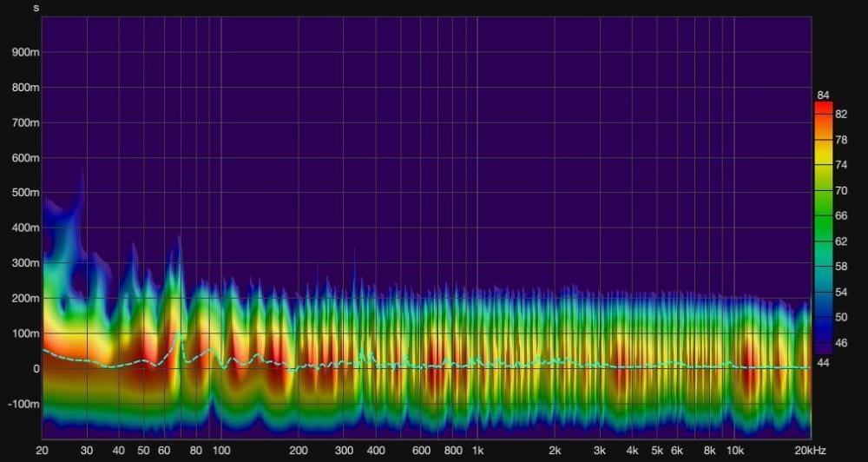The height and width of the screenshot is (462, 868).
Task: Click the 2k frequency axis label
Action: tap(555, 451)
